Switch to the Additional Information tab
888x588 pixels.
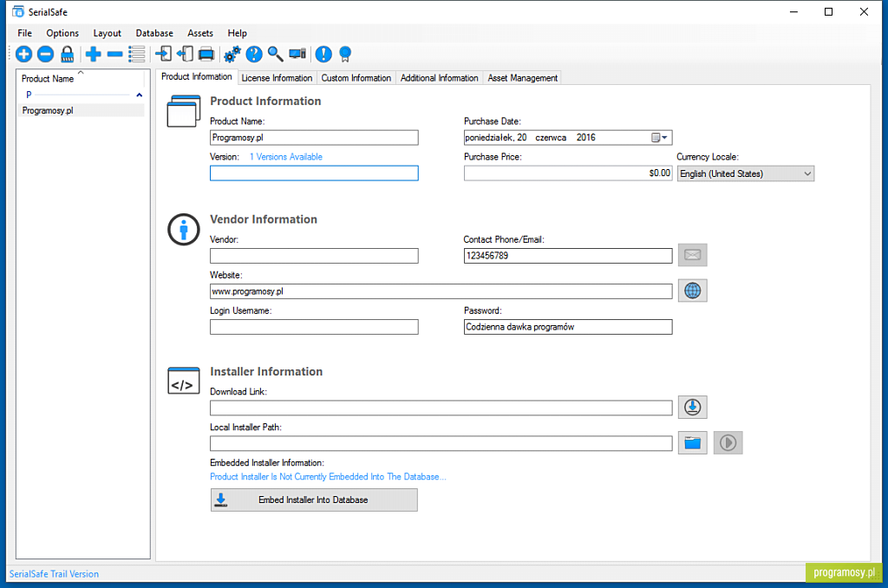(x=440, y=78)
